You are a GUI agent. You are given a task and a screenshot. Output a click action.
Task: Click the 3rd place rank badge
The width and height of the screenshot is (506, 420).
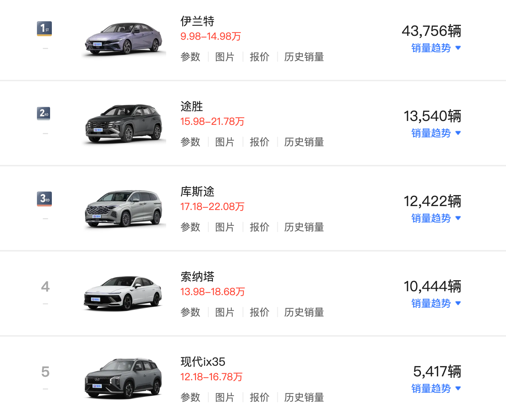pos(44,199)
